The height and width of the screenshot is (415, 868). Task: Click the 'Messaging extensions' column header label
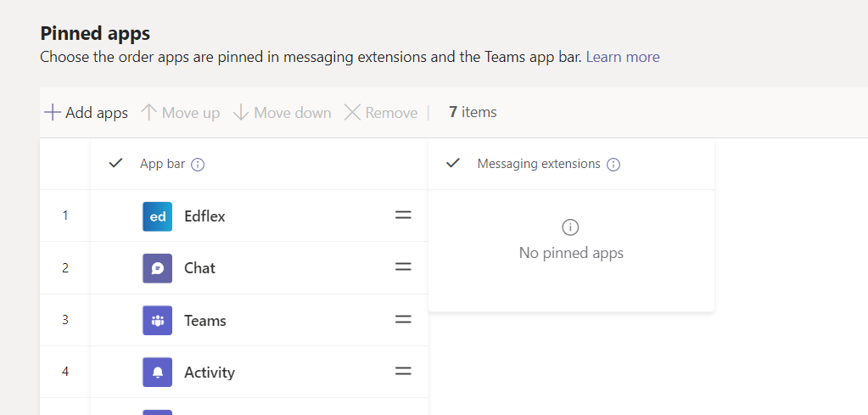point(539,164)
